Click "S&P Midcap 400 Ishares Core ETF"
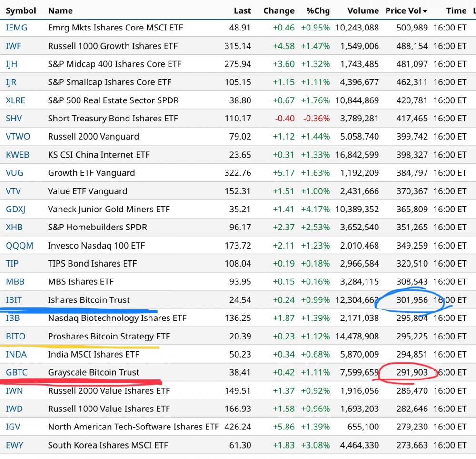 click(x=115, y=64)
